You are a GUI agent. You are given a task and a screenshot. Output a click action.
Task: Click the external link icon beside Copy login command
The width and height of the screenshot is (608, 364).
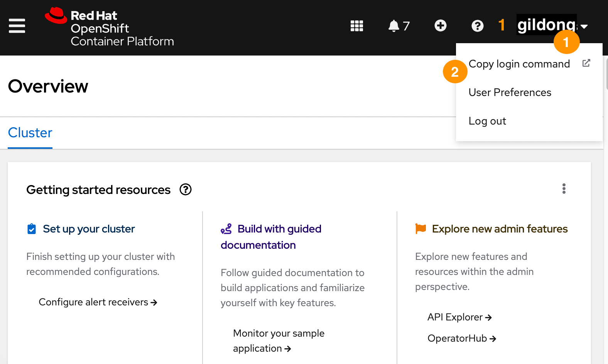[x=586, y=63]
